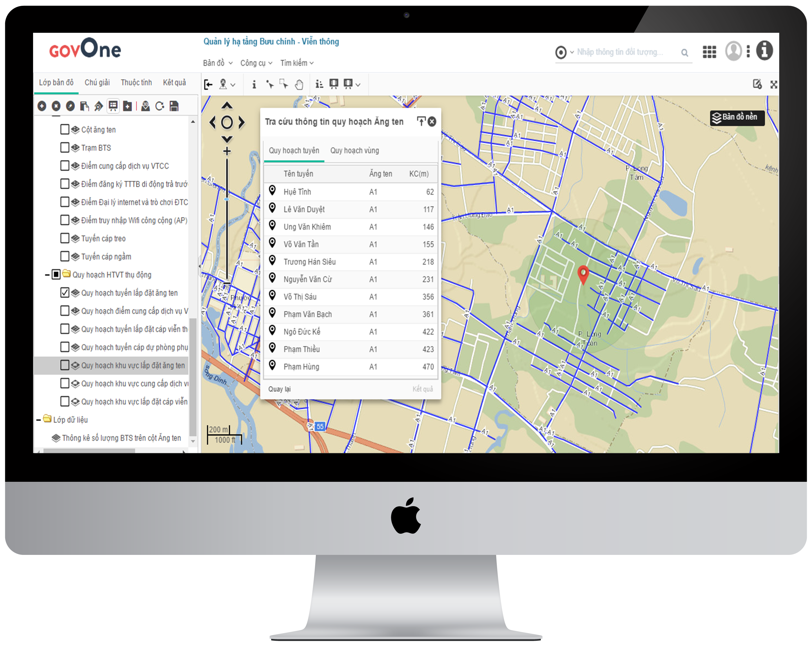Screen dimensions: 812x648
Task: Click the refresh layers icon
Action: 159,106
